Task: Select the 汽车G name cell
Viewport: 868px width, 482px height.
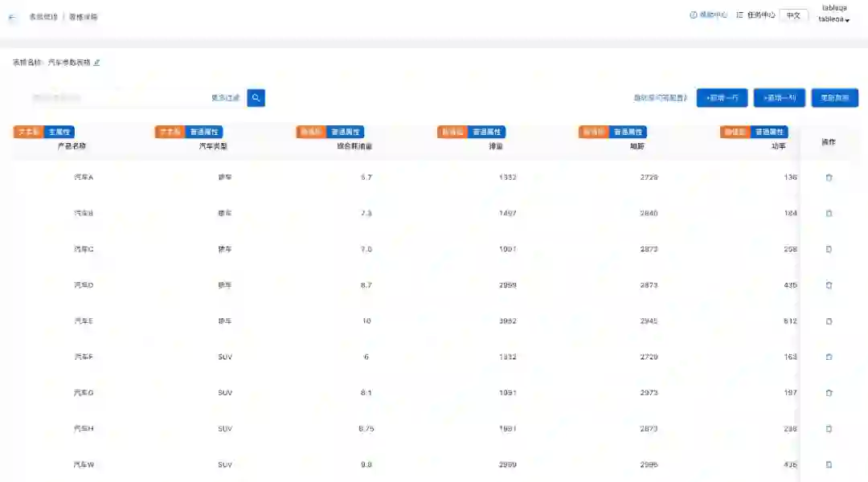Action: [x=84, y=393]
